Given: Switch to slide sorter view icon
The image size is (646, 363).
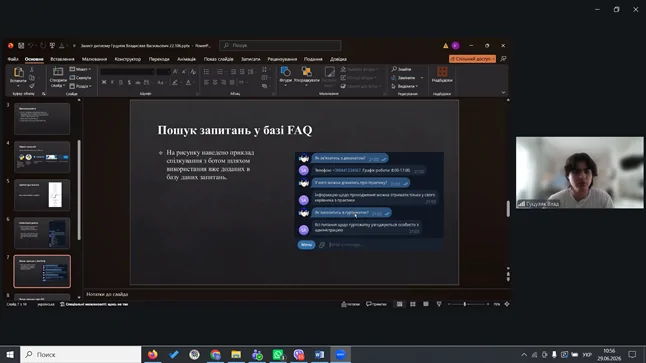Looking at the screenshot, I should pyautogui.click(x=412, y=304).
